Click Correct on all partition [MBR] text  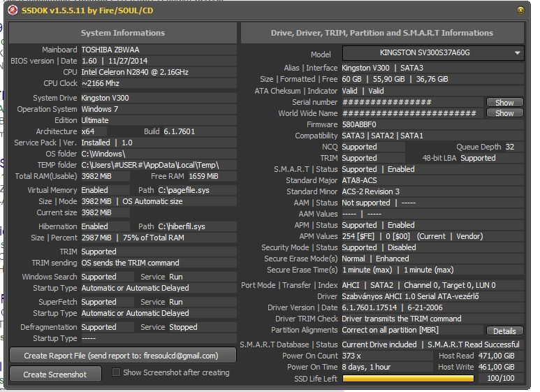tap(391, 330)
